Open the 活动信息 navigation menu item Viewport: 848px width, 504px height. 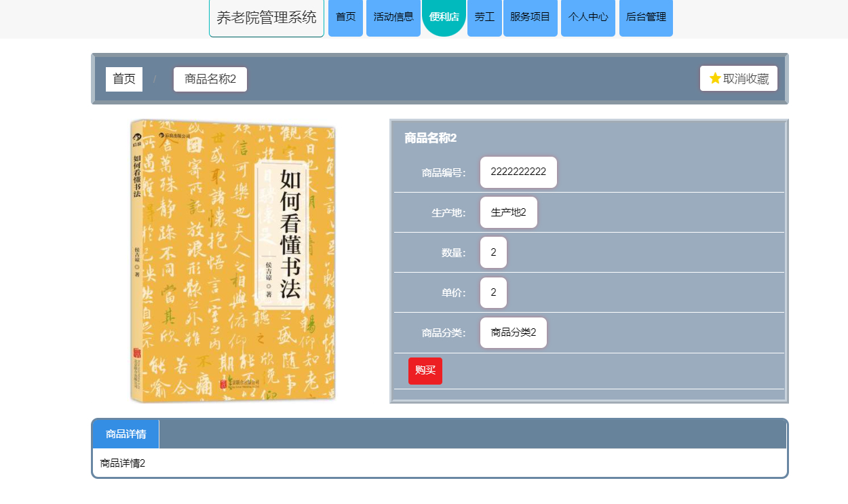coord(393,18)
